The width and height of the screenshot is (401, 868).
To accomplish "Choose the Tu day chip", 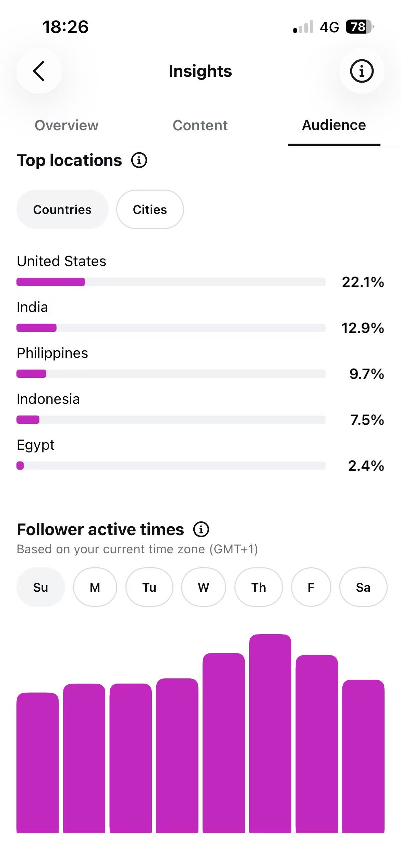I will 149,587.
